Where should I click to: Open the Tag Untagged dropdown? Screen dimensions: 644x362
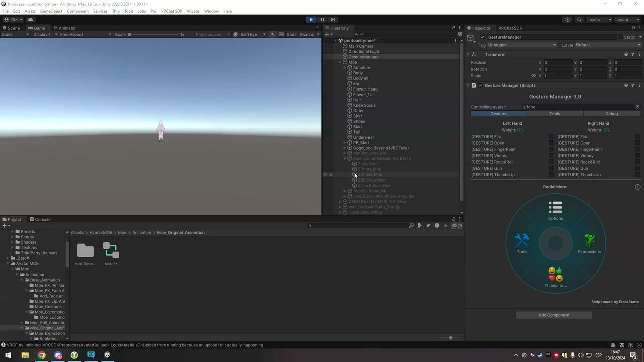click(x=522, y=45)
